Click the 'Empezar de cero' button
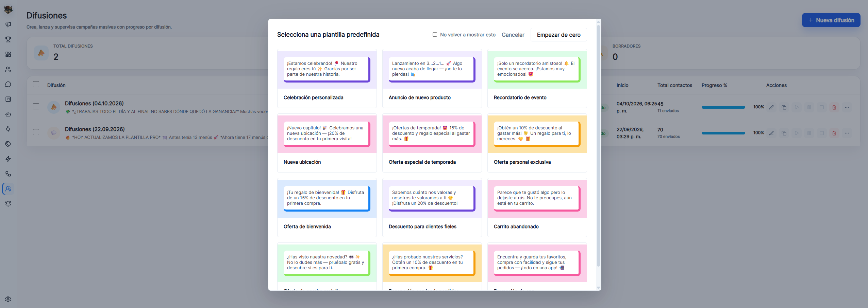 [558, 35]
